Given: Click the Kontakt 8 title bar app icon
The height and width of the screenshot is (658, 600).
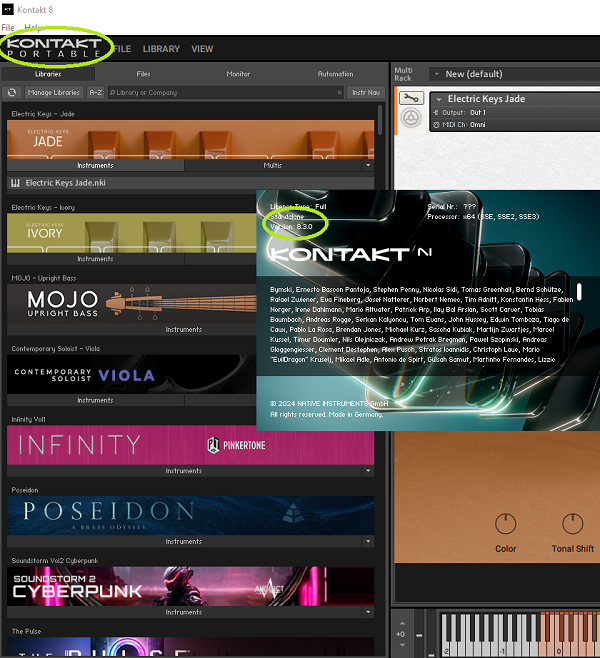Looking at the screenshot, I should tap(8, 9).
